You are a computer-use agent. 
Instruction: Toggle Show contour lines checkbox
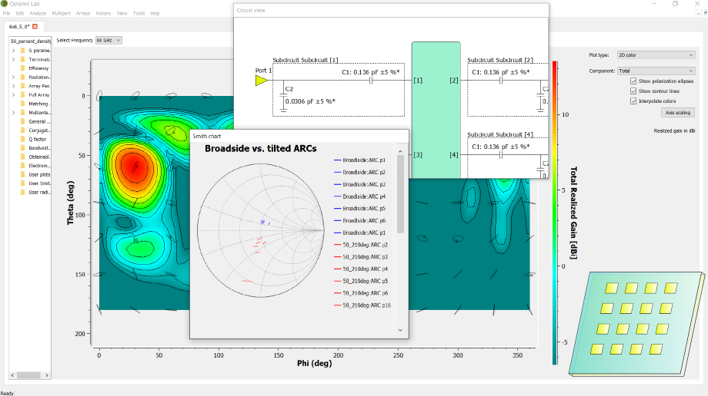tap(633, 91)
